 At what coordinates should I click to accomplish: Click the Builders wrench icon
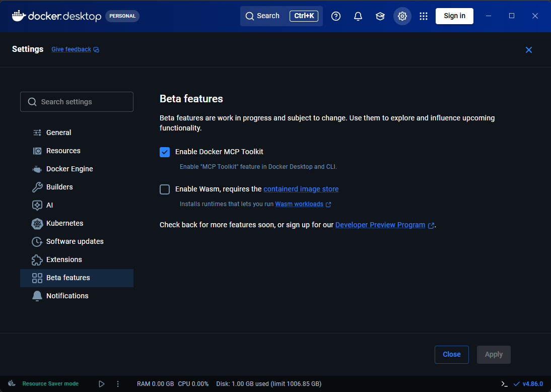click(37, 187)
